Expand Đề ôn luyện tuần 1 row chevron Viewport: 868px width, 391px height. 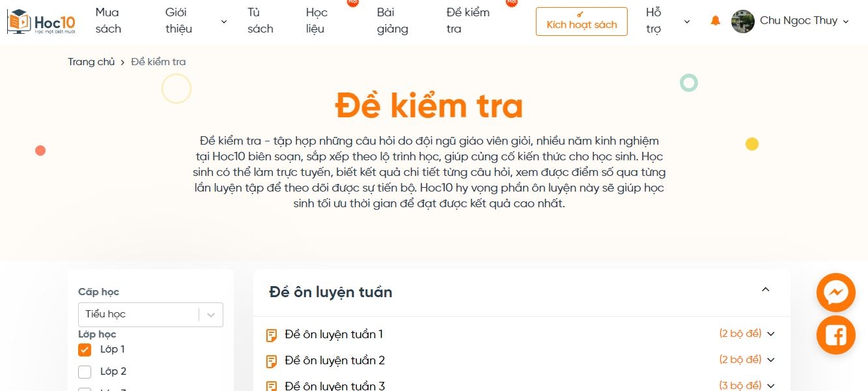771,334
